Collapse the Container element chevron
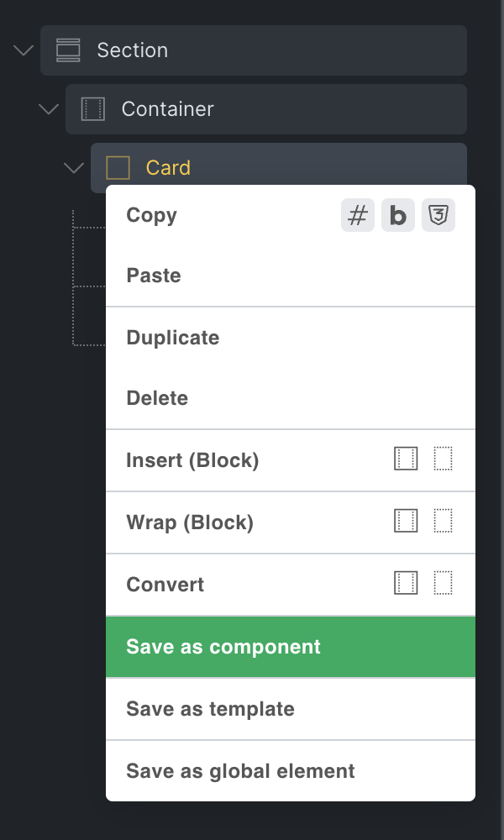The image size is (504, 840). [49, 109]
